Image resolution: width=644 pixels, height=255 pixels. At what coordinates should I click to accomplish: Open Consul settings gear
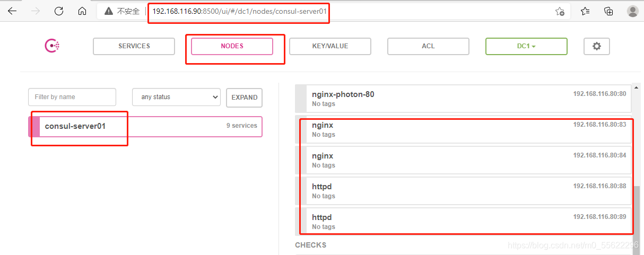point(597,46)
